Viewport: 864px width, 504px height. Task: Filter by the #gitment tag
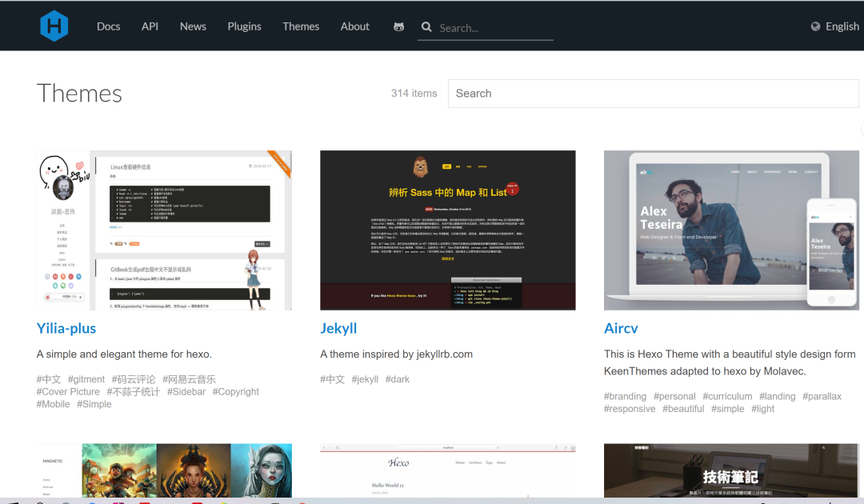(86, 379)
